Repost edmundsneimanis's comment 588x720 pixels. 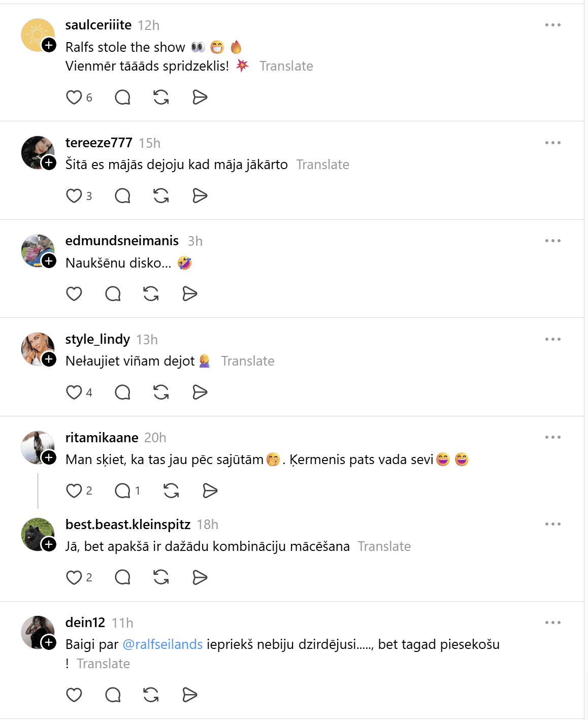tap(151, 294)
